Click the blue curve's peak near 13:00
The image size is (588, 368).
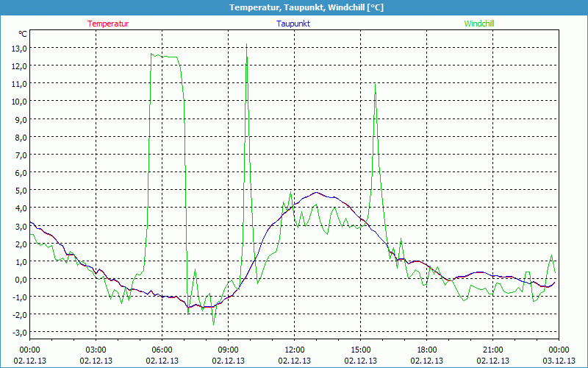317,192
